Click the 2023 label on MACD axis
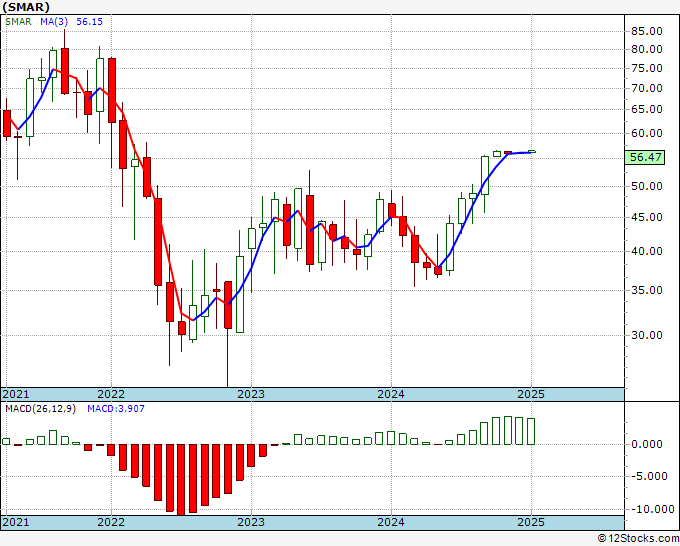This screenshot has width=680, height=546. [251, 522]
